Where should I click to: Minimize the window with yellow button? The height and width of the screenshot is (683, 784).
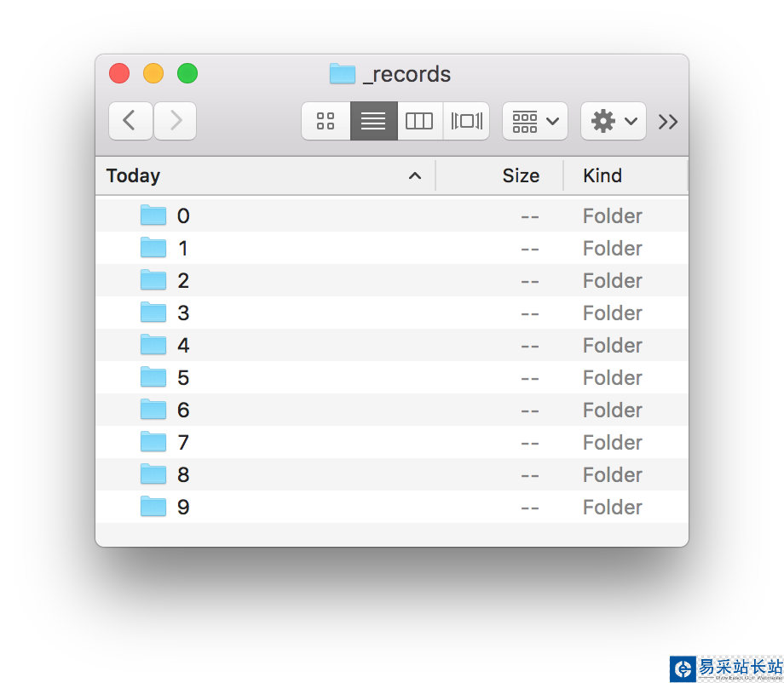pos(153,73)
